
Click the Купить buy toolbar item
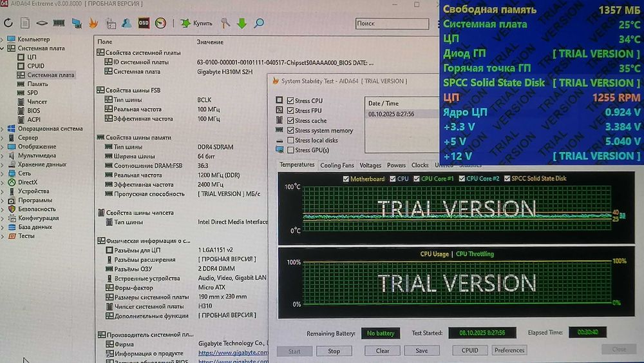click(196, 23)
